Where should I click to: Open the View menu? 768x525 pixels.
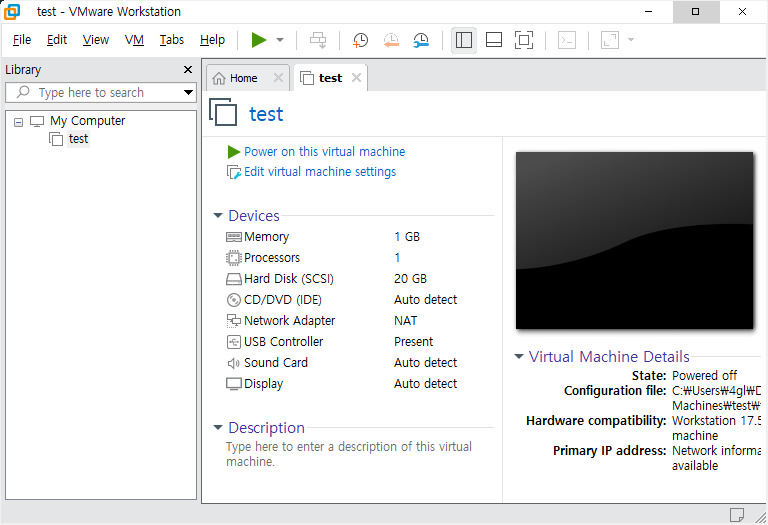click(96, 40)
